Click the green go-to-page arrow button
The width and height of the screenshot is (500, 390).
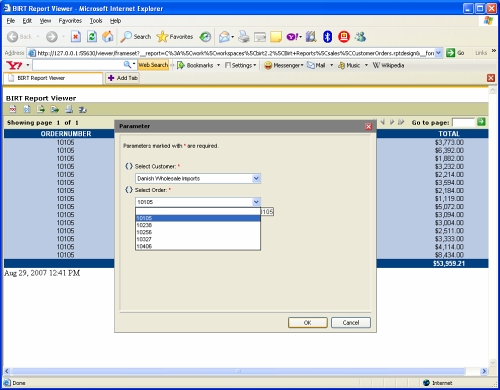[481, 122]
